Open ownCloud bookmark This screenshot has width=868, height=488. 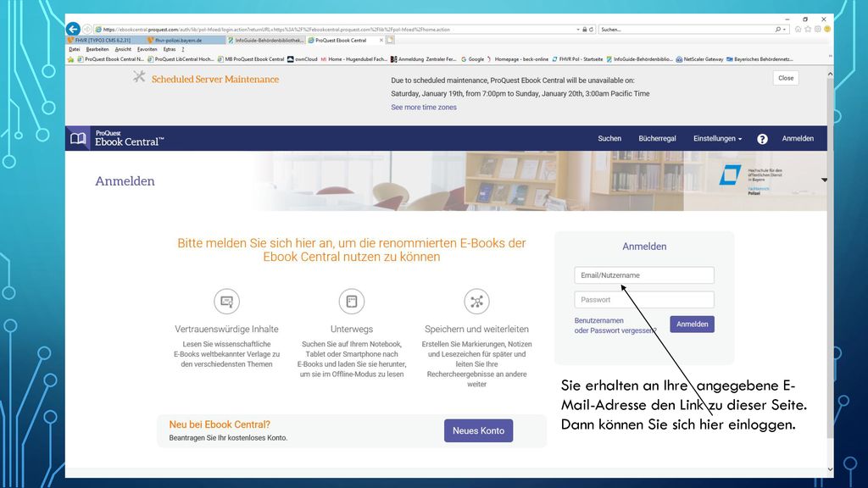[x=303, y=59]
